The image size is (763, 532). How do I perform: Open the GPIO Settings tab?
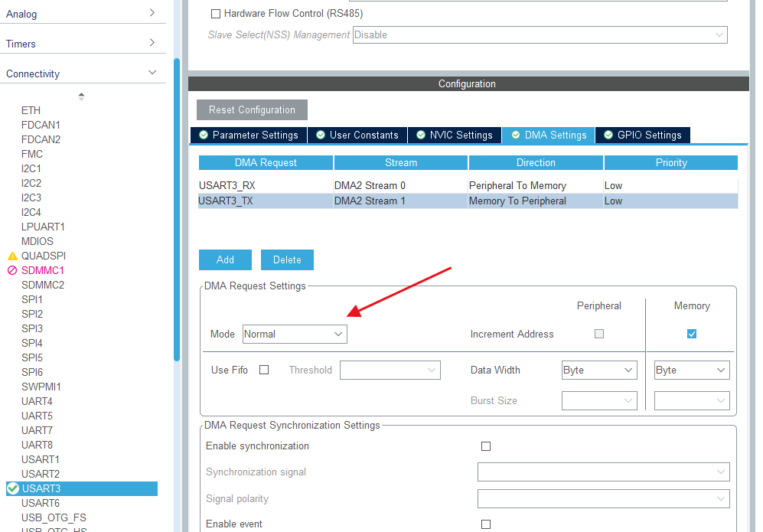click(642, 135)
